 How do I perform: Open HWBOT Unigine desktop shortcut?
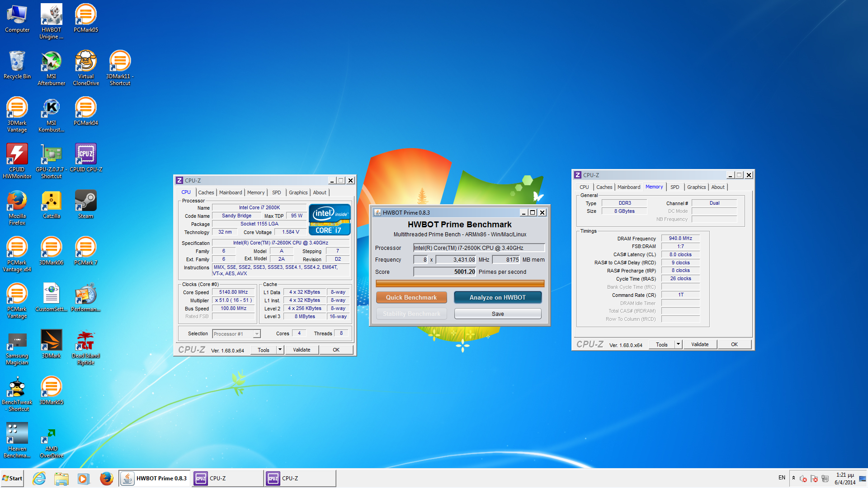(51, 21)
